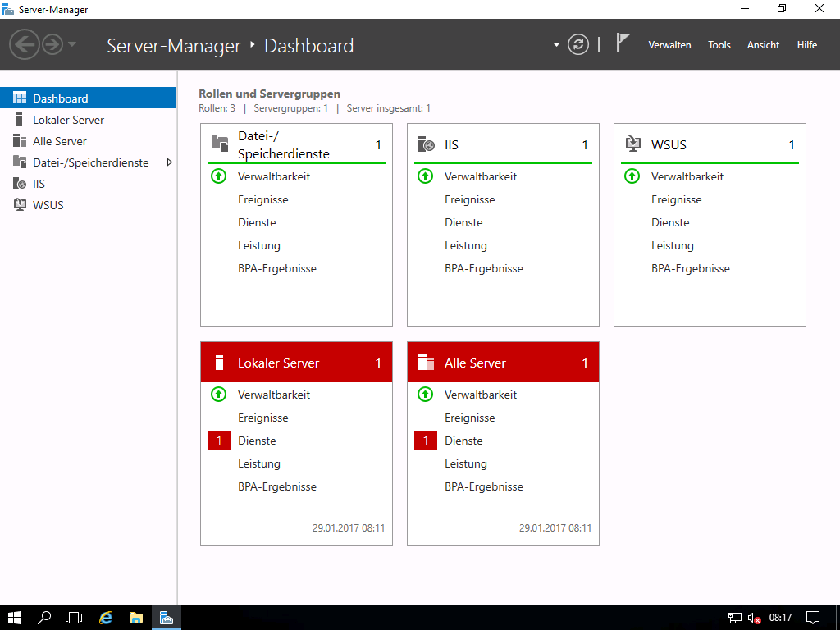Open the Windows Start menu
Viewport: 840px width, 630px height.
[x=15, y=618]
